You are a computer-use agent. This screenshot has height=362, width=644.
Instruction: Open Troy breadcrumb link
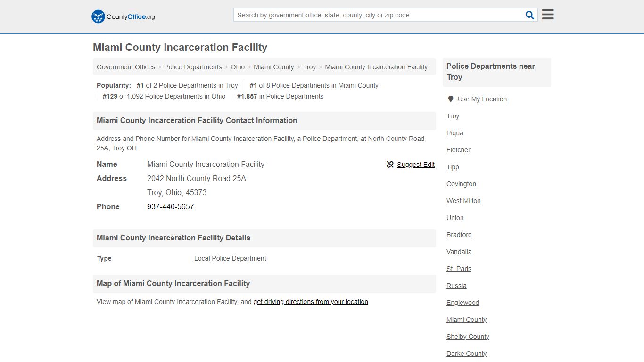(310, 67)
